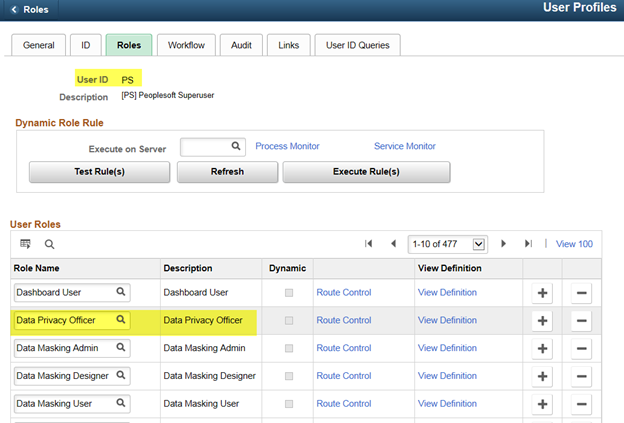This screenshot has height=423, width=624.
Task: Toggle Dynamic checkbox for Dashboard User
Action: pyautogui.click(x=290, y=293)
